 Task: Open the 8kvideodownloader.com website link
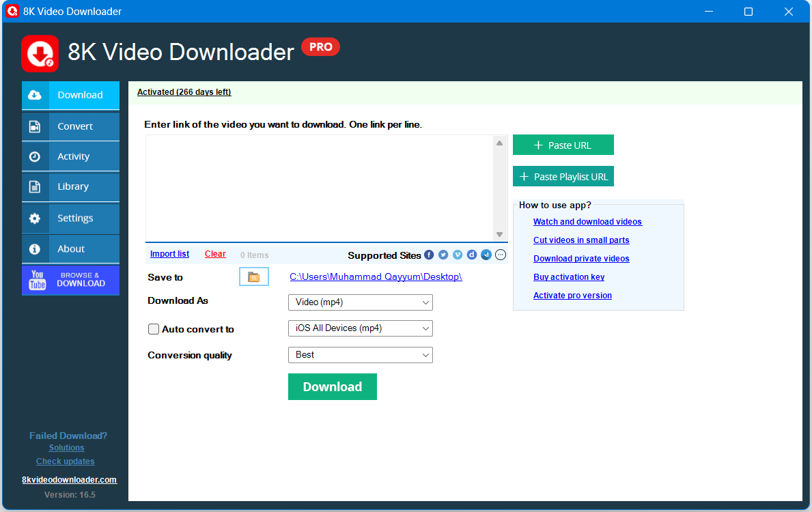[x=70, y=480]
